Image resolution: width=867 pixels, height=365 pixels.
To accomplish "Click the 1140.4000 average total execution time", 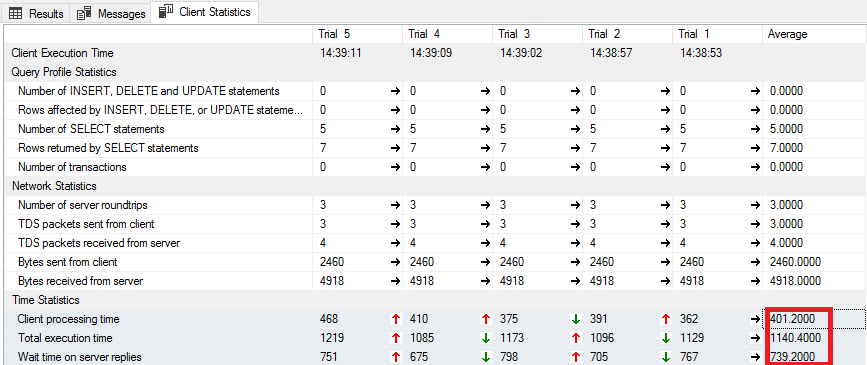I will point(795,338).
